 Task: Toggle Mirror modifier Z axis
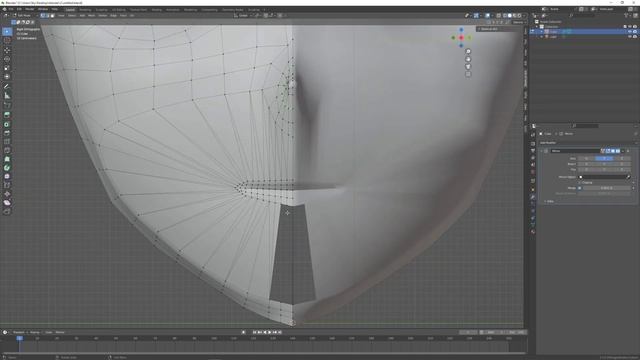point(622,158)
